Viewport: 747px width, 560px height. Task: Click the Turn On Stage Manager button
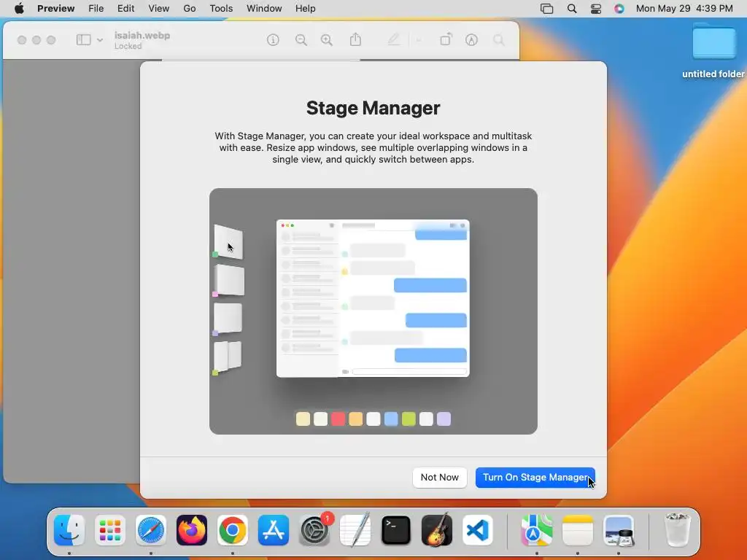point(535,477)
